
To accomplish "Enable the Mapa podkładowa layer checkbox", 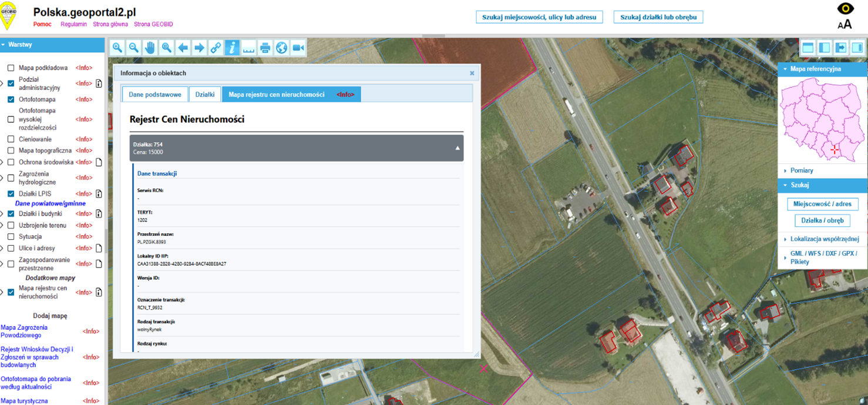I will pyautogui.click(x=11, y=68).
